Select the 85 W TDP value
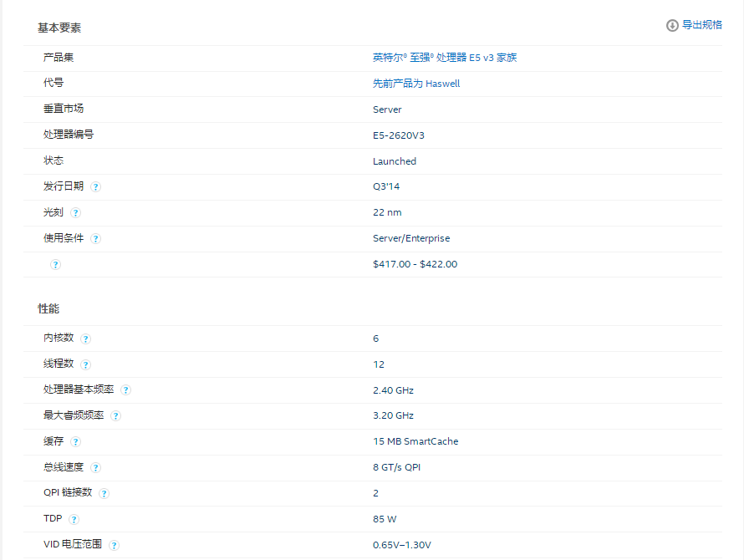 385,519
